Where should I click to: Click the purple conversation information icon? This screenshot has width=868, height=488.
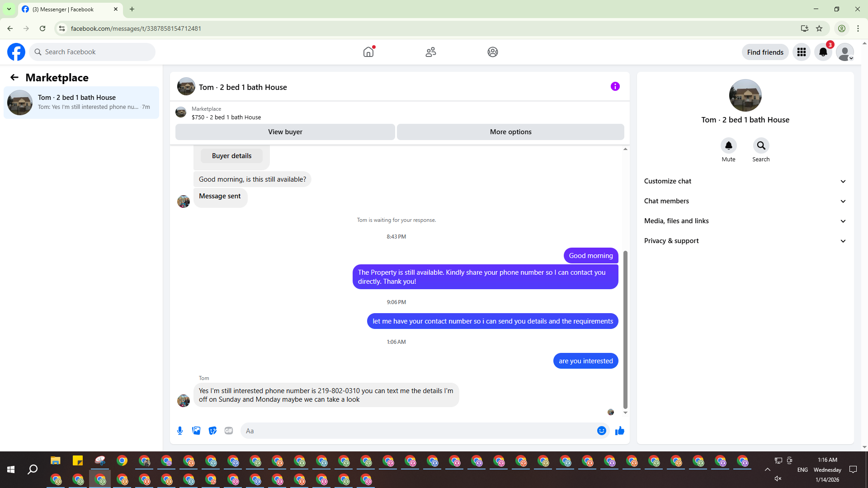click(x=615, y=86)
